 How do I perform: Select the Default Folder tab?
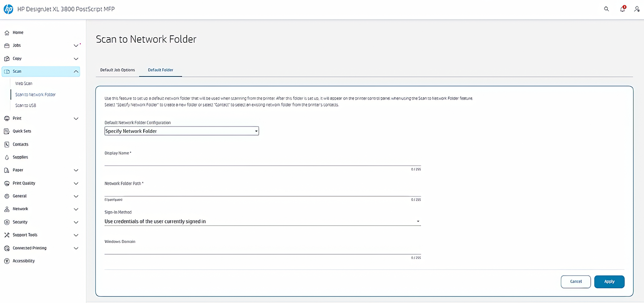click(160, 70)
